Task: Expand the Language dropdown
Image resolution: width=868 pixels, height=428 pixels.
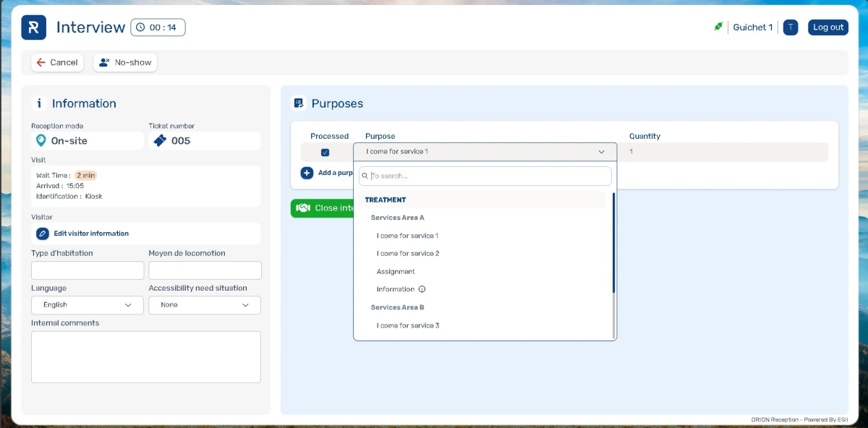Action: coord(87,305)
